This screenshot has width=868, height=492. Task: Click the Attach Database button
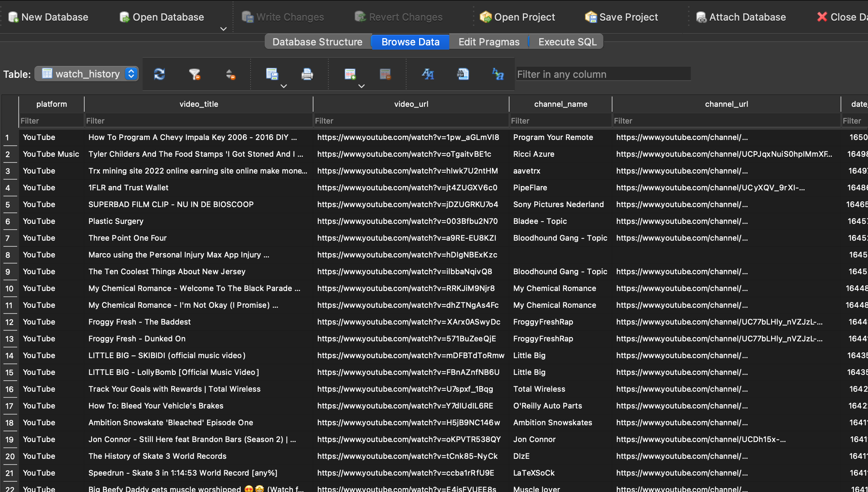(741, 17)
